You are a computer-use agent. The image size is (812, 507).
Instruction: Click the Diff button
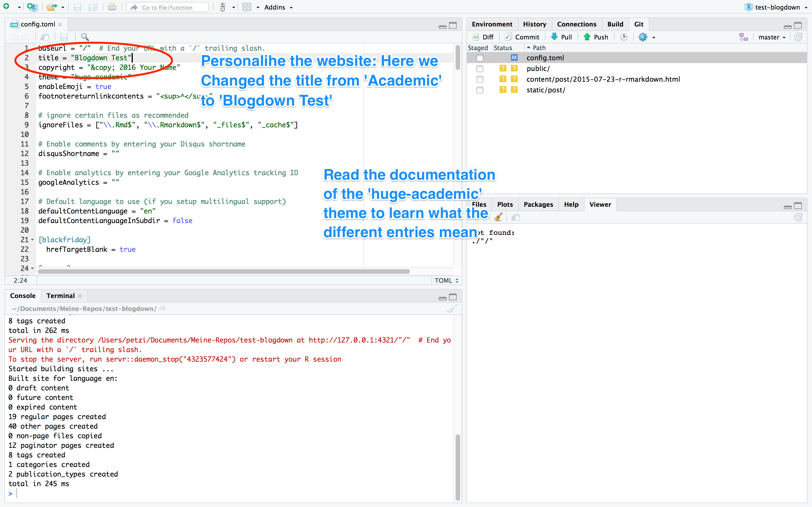point(483,37)
